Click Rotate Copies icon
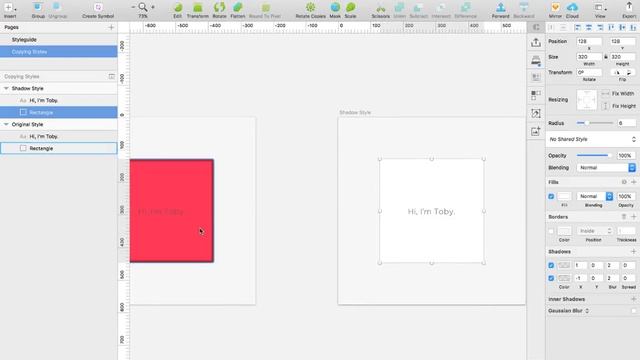The height and width of the screenshot is (360, 640). (x=311, y=10)
